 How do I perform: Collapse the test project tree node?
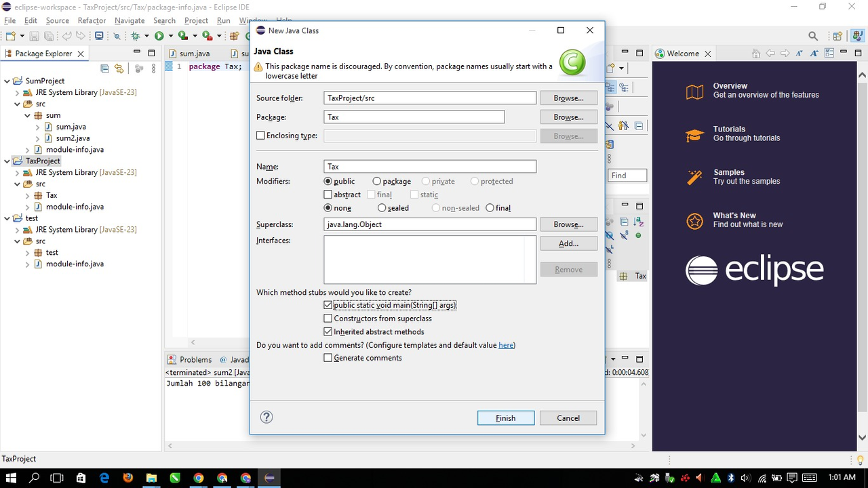pyautogui.click(x=7, y=218)
